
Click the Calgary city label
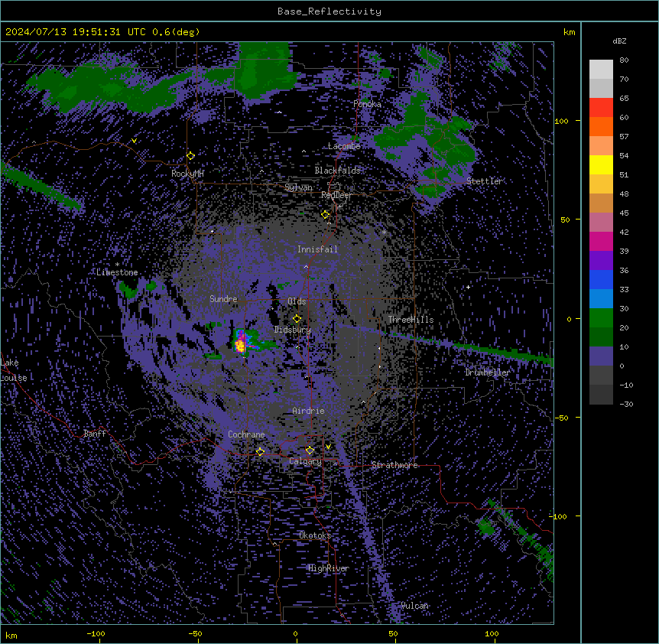tap(305, 461)
